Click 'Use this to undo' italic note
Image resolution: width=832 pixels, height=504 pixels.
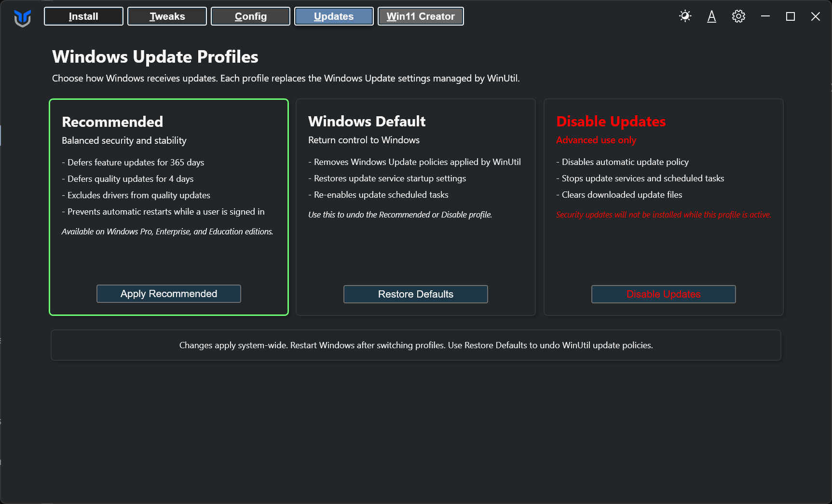click(x=400, y=215)
